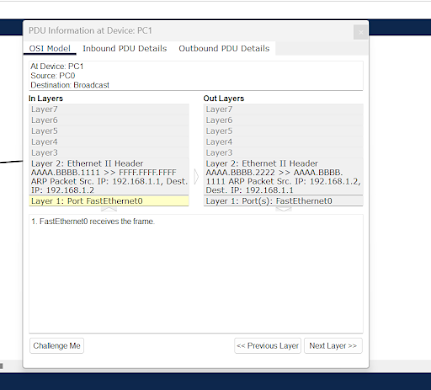
Task: Click the In Layers heading
Action: (x=46, y=98)
